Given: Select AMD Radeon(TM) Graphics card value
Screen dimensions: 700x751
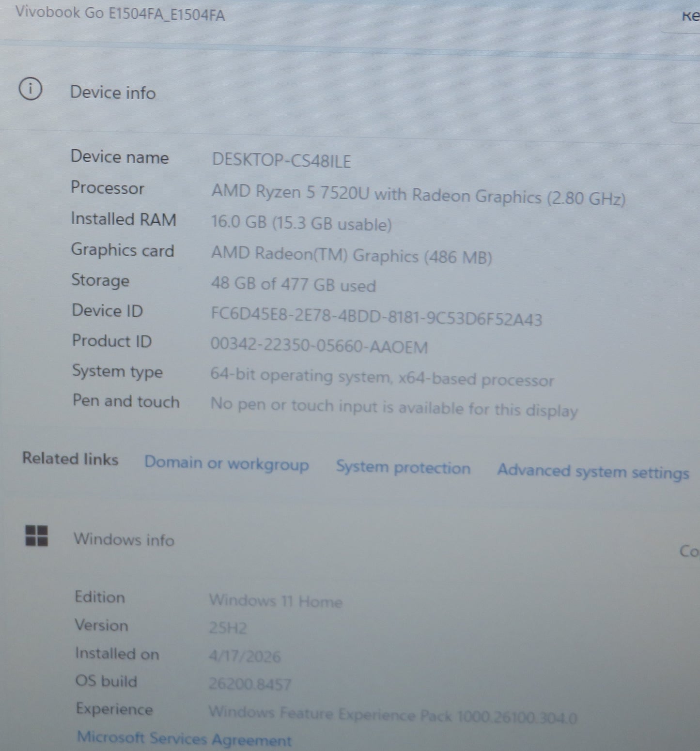Looking at the screenshot, I should pos(352,255).
